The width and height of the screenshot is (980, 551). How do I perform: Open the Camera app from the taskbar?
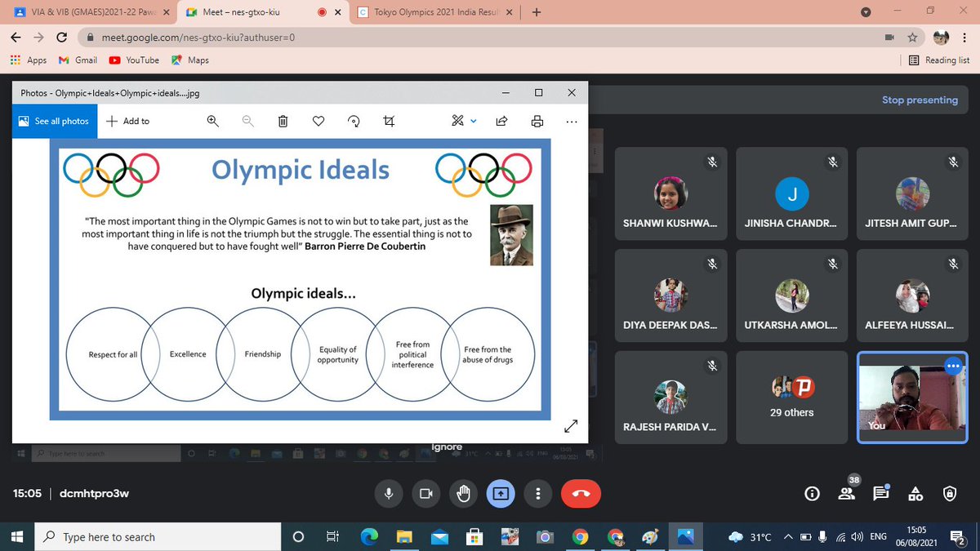coord(545,536)
